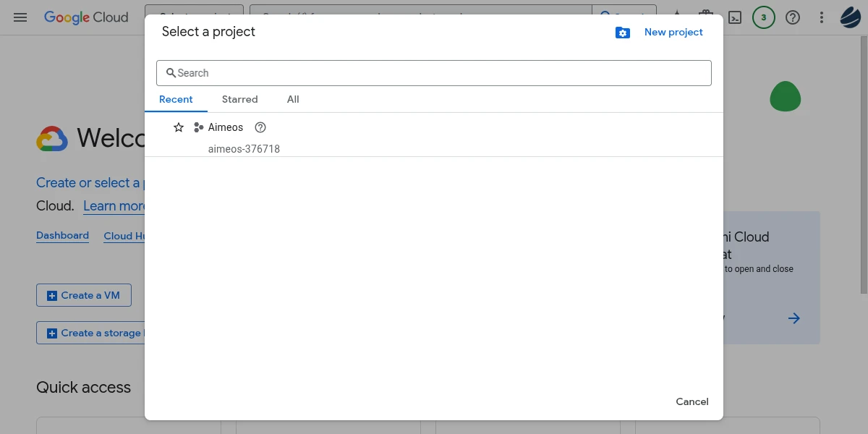Click the New project folder icon
This screenshot has height=434, width=868.
pyautogui.click(x=623, y=33)
